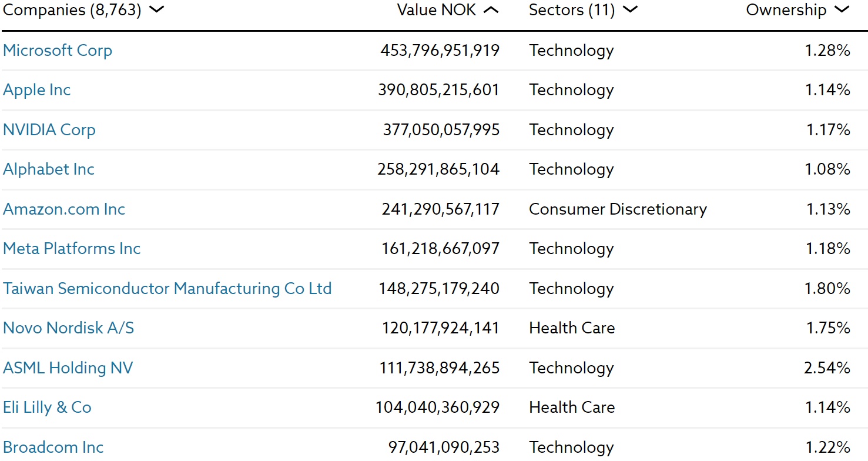The image size is (868, 461).
Task: Open the Microsoft Corp company link
Action: 58,51
